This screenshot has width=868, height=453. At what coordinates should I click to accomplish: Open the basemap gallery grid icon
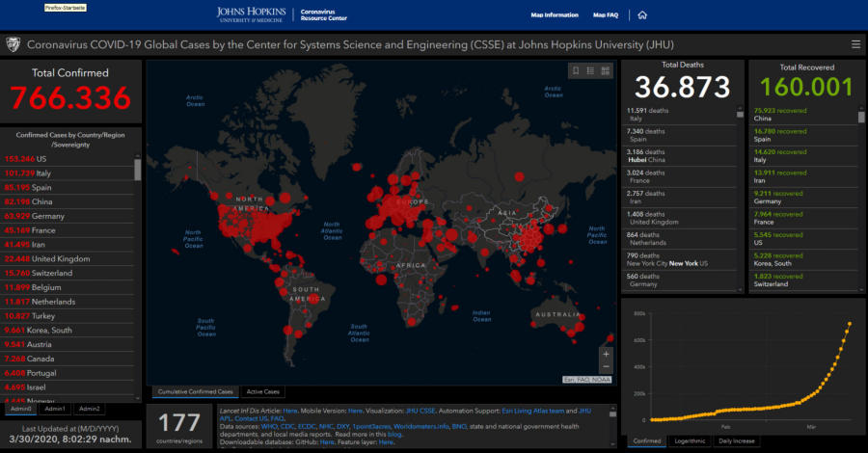(x=605, y=70)
